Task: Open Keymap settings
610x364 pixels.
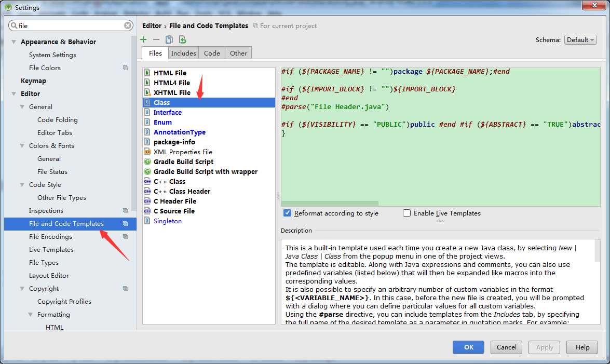Action: 33,80
